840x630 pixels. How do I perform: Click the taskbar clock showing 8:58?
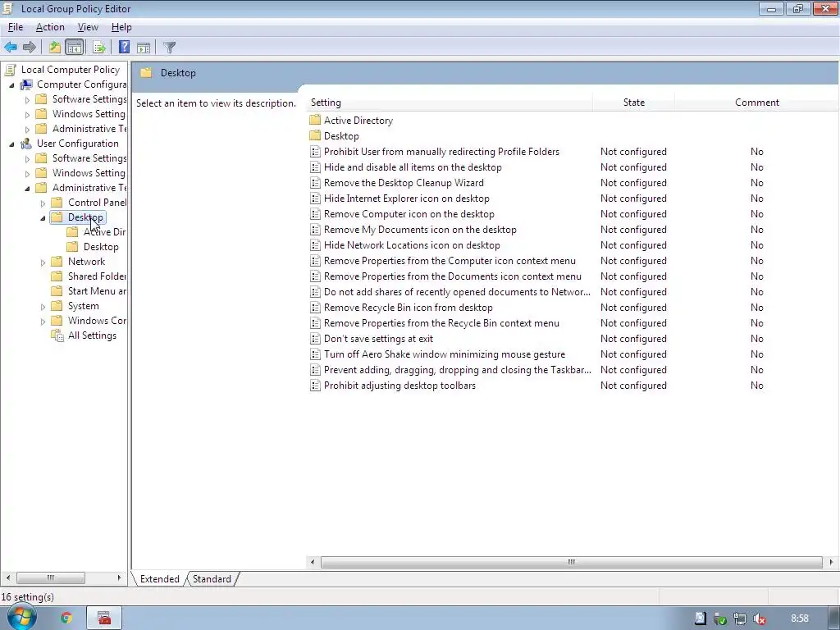(x=799, y=619)
